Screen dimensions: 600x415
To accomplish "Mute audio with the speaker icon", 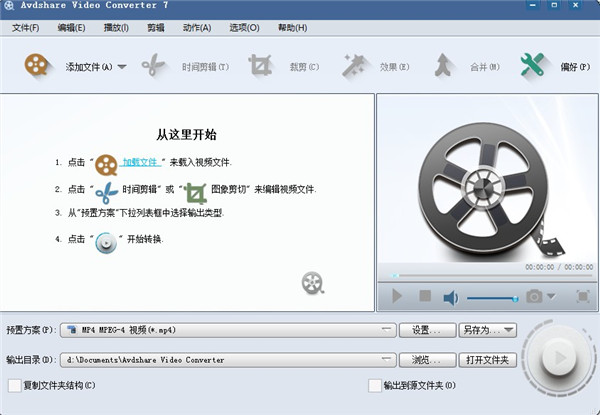I will [x=450, y=298].
